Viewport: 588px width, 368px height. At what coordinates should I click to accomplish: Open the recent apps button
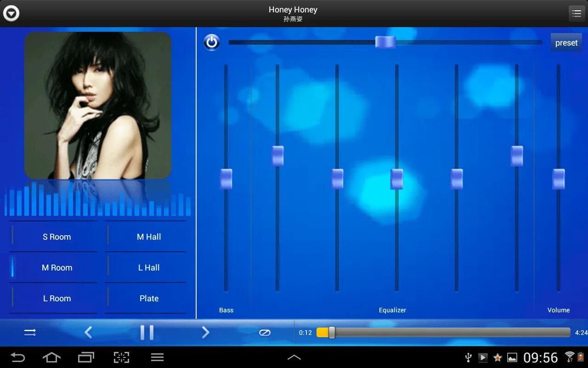point(86,357)
